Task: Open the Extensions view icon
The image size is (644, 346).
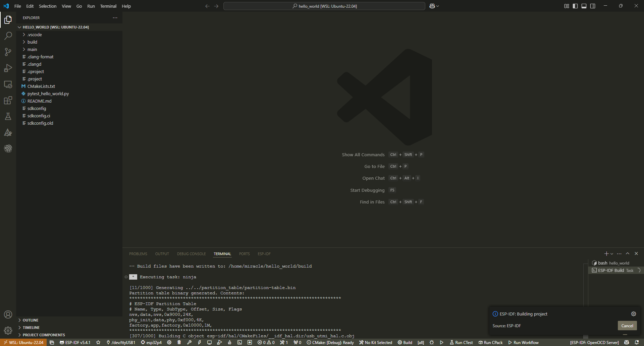Action: (8, 100)
